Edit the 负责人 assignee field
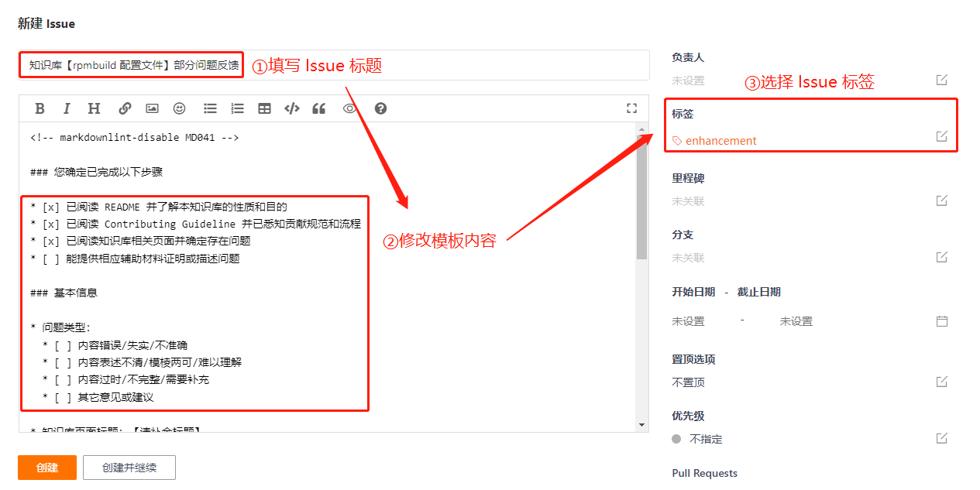 pos(942,80)
